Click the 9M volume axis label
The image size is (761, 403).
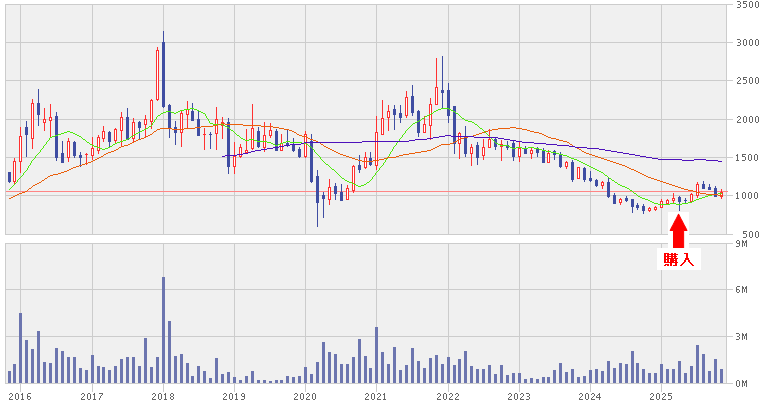pyautogui.click(x=749, y=244)
